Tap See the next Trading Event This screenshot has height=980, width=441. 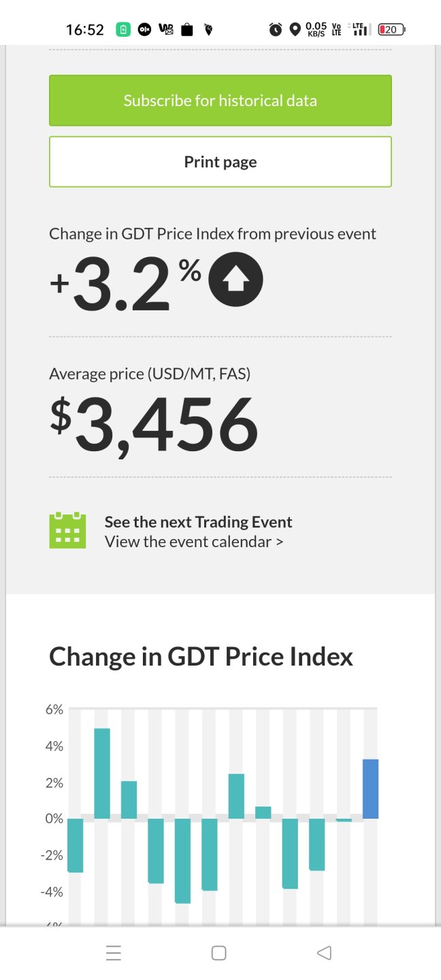click(198, 522)
